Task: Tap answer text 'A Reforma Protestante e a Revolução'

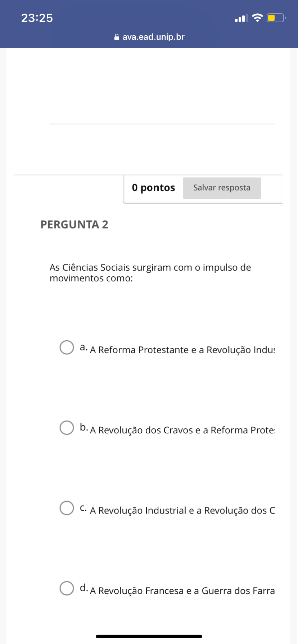Action: [x=182, y=350]
